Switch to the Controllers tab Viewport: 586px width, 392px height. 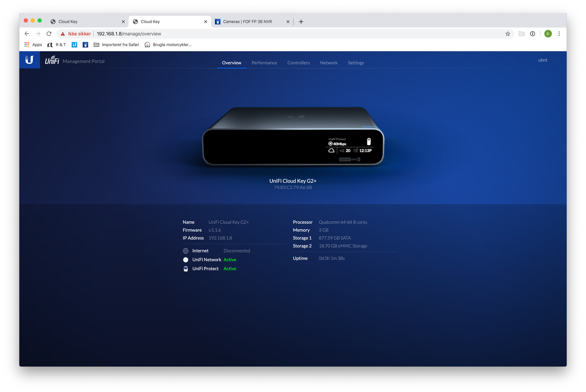298,63
